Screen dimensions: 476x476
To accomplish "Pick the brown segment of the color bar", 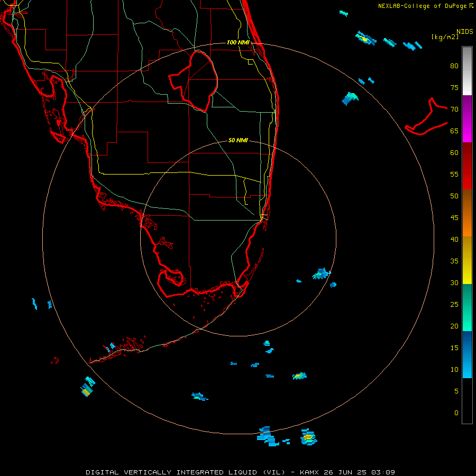I will [467, 201].
